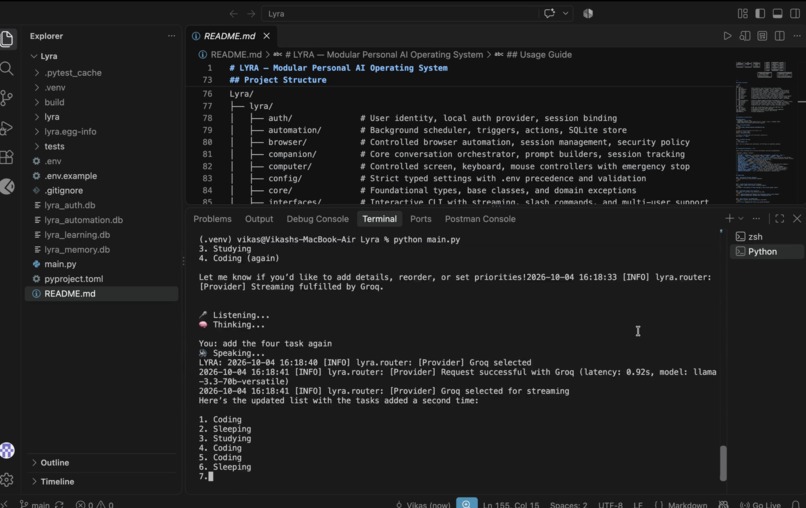The image size is (806, 508).
Task: Open the Copilot chat icon
Action: click(549, 13)
